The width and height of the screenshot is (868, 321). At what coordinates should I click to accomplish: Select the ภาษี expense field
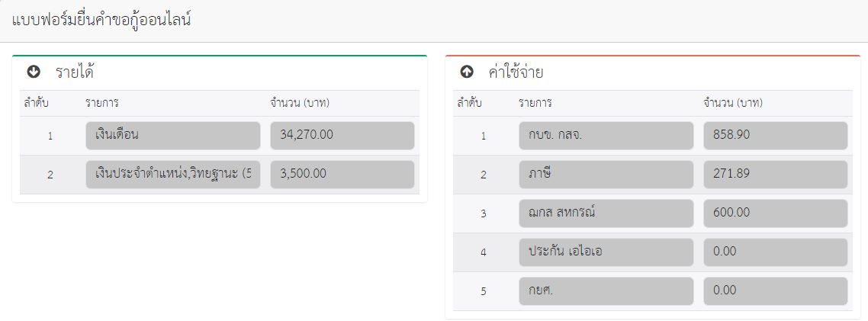pyautogui.click(x=606, y=175)
